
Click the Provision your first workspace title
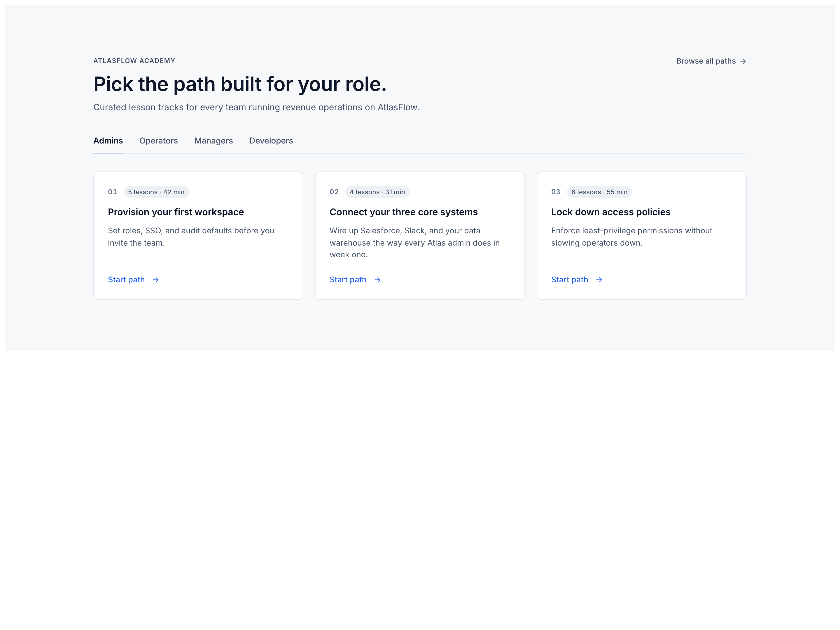click(176, 212)
